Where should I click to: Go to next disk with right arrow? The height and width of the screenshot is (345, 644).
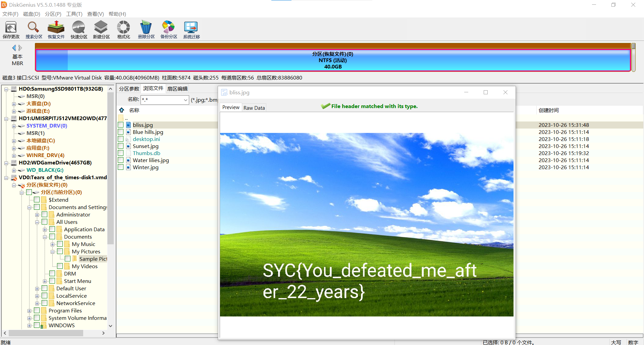click(20, 48)
